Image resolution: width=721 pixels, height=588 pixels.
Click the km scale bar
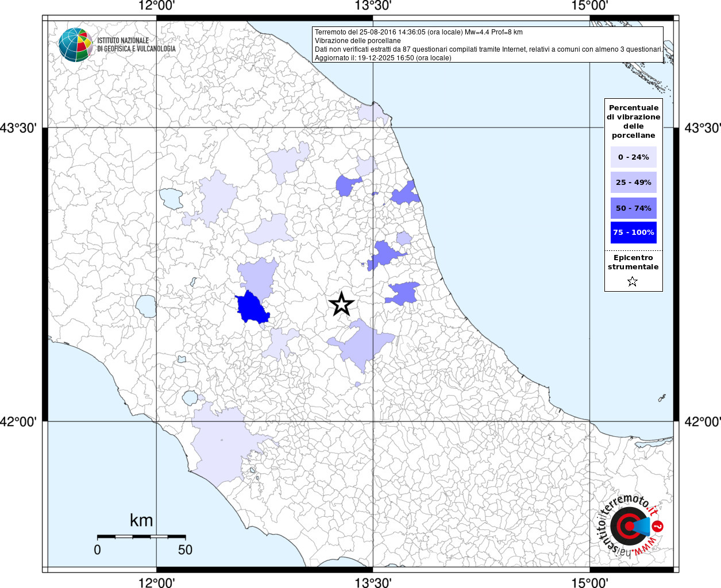[141, 536]
